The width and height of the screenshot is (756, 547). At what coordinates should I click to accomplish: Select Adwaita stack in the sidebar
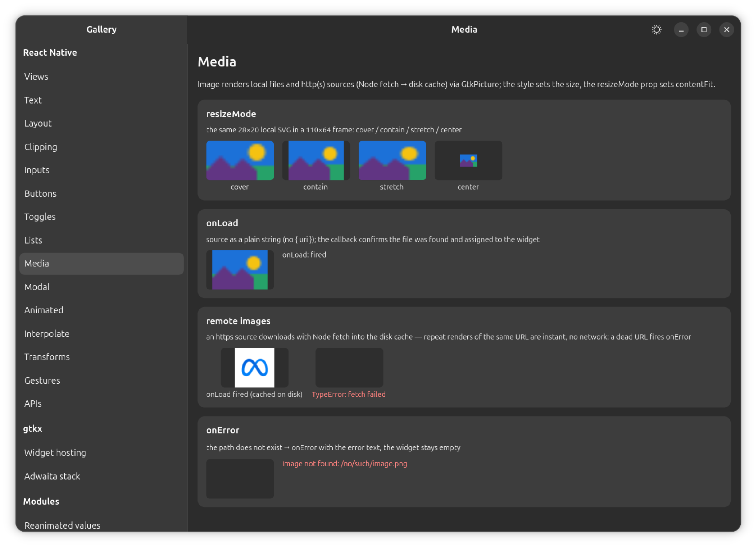(x=102, y=476)
